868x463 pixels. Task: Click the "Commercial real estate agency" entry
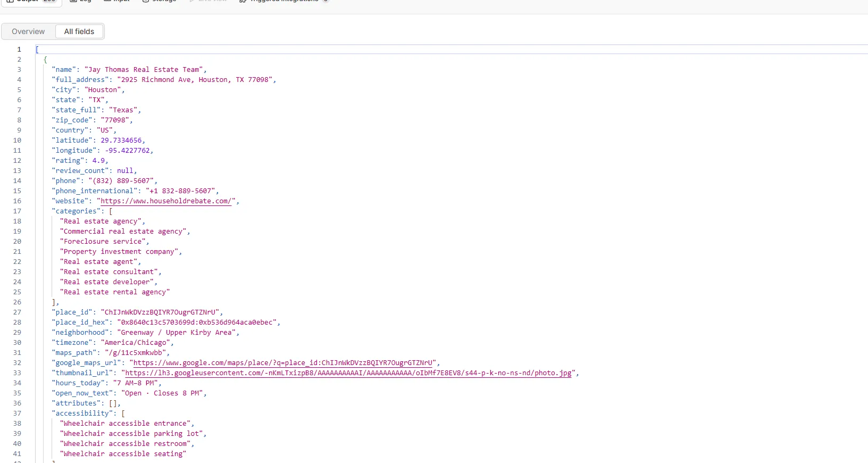click(x=125, y=231)
